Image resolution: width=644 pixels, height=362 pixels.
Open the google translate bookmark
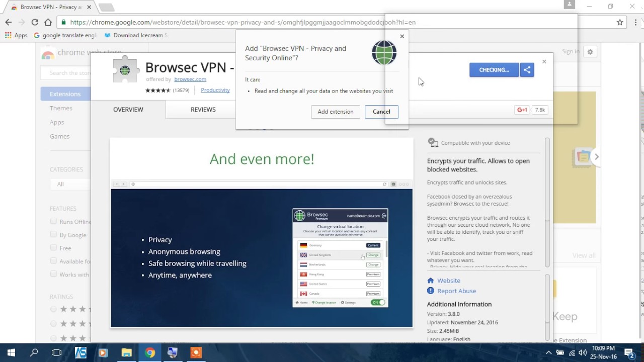click(x=65, y=35)
